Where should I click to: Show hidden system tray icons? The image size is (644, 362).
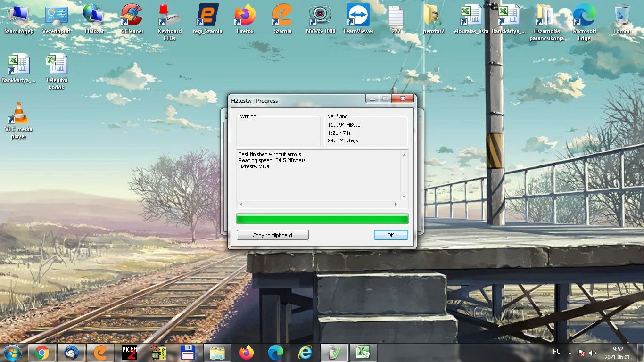pyautogui.click(x=570, y=353)
